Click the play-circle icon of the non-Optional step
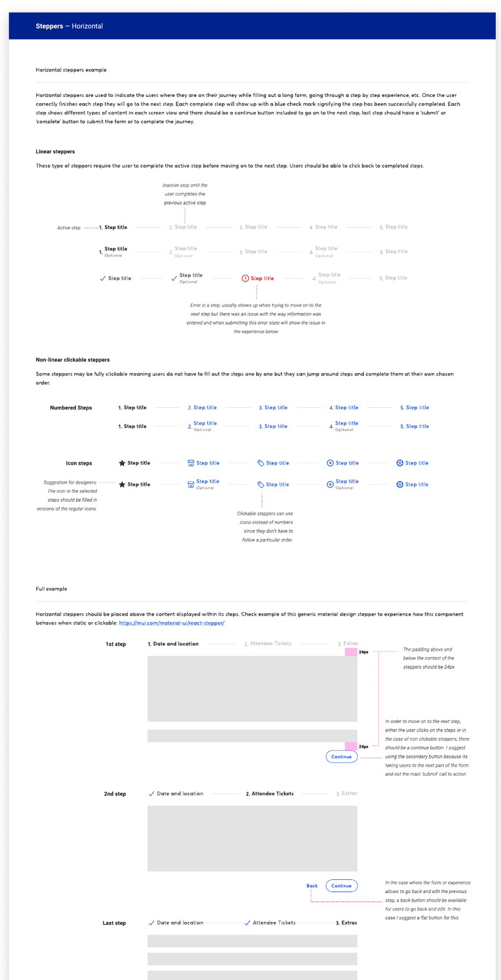Viewport: 501px width, 980px height. 330,463
